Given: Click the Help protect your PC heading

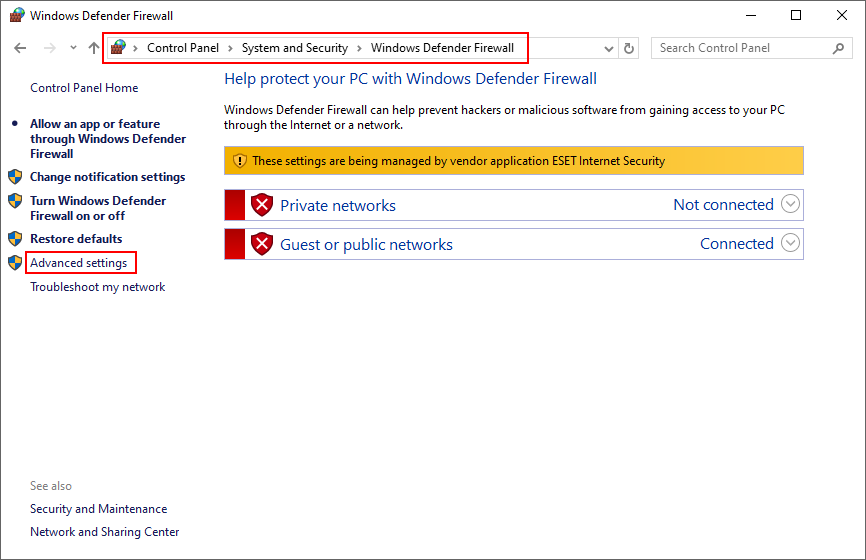Looking at the screenshot, I should point(410,79).
